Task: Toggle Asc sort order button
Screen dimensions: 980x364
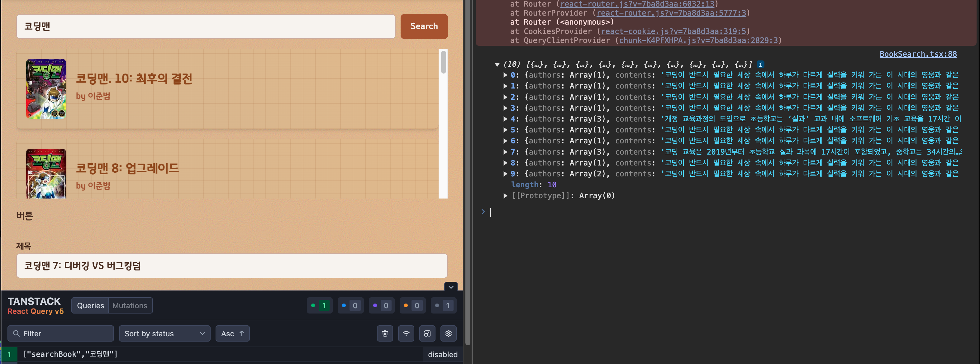Action: 232,333
